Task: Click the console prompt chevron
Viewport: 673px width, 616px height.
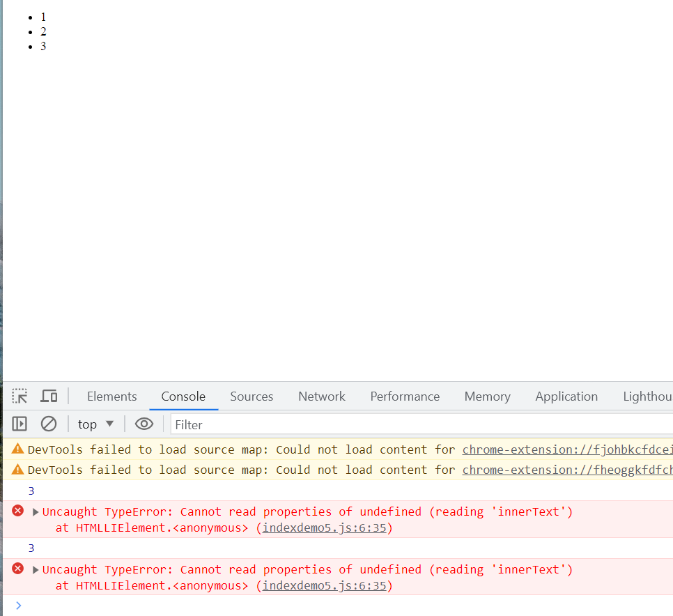Action: click(x=18, y=606)
